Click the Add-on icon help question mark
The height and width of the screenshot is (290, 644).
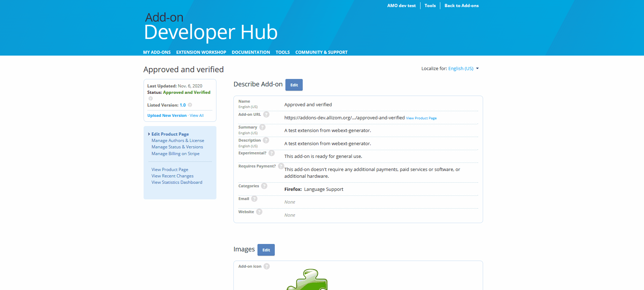click(267, 266)
